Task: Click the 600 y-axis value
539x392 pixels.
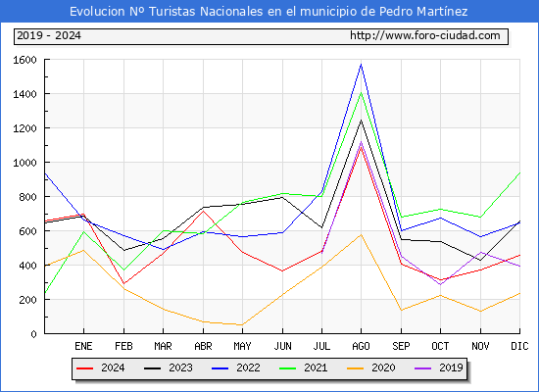Action: coord(27,231)
